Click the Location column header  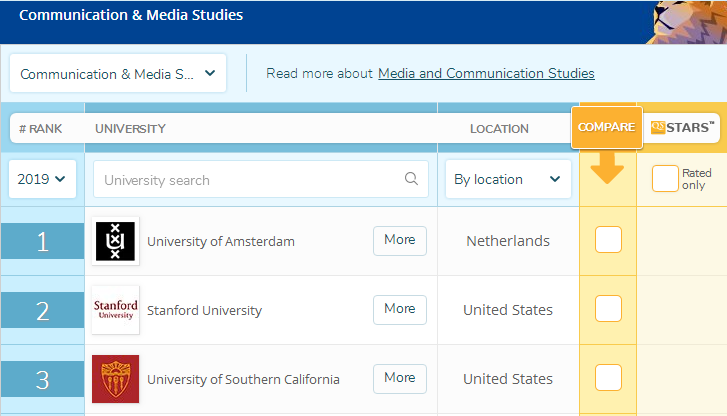coord(499,129)
